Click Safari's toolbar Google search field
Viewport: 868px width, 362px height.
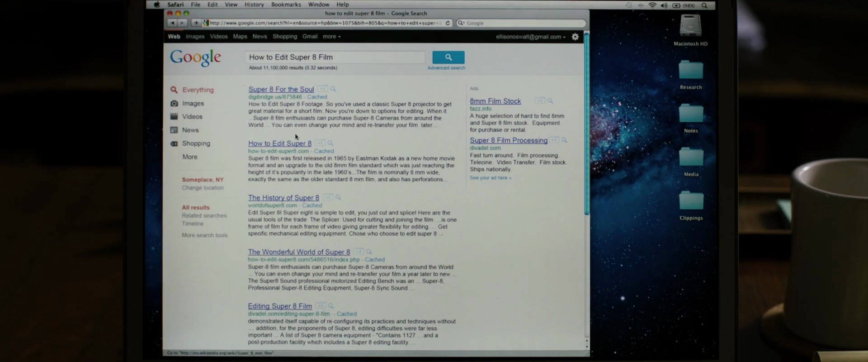(521, 23)
